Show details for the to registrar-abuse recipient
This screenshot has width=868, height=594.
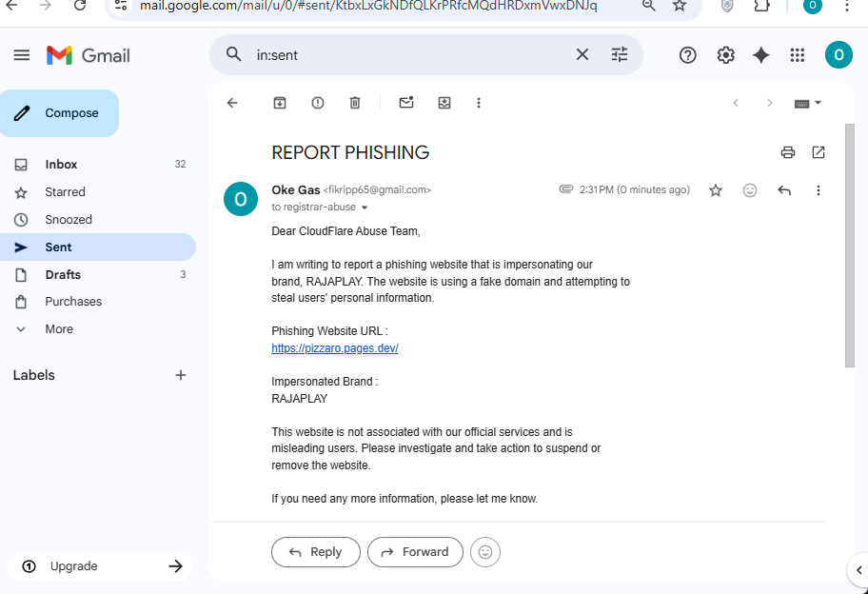coord(365,208)
